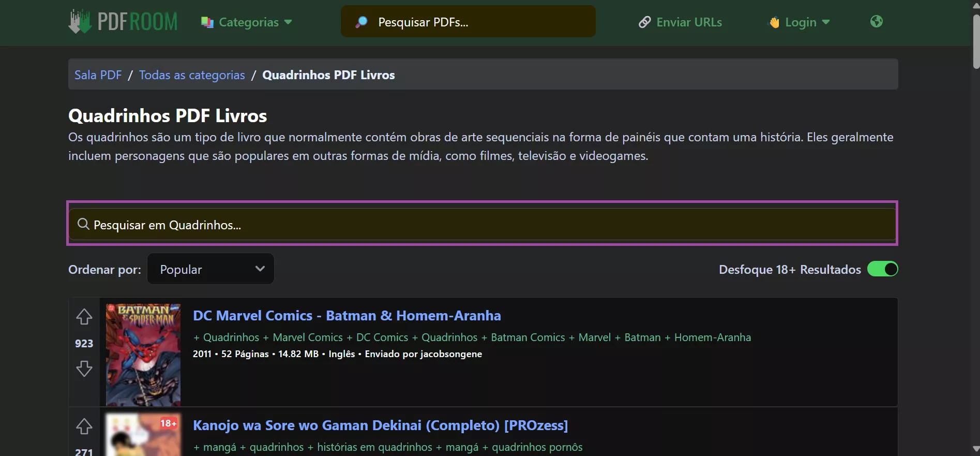Open DC Marvel Comics - Batman & Homem-Aranha
Viewport: 980px width, 456px height.
tap(347, 316)
